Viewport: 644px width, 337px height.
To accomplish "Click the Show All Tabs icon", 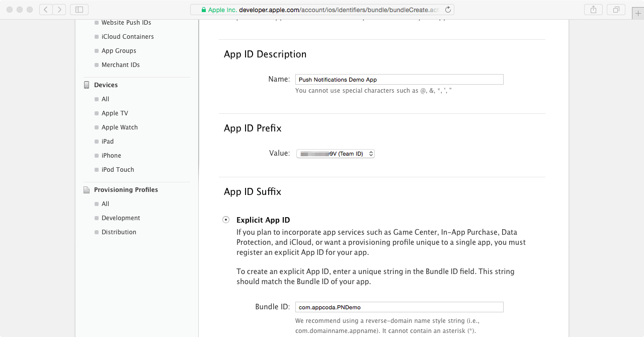I will click(x=616, y=9).
